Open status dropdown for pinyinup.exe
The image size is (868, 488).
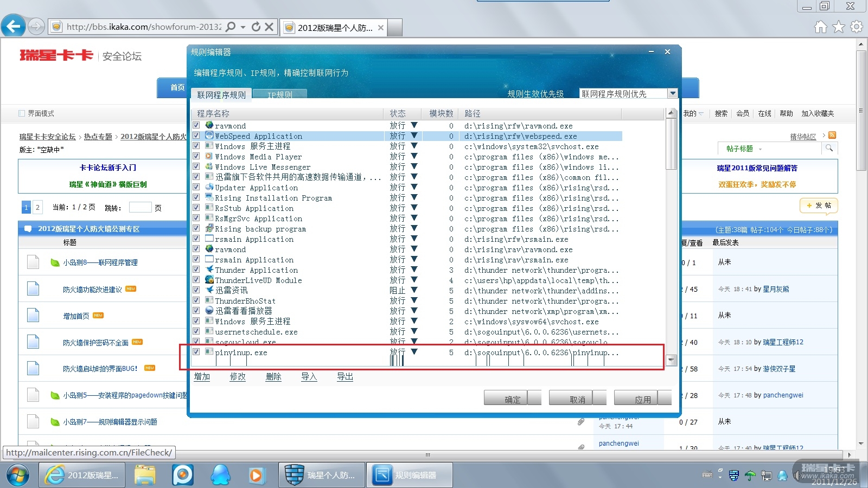414,351
